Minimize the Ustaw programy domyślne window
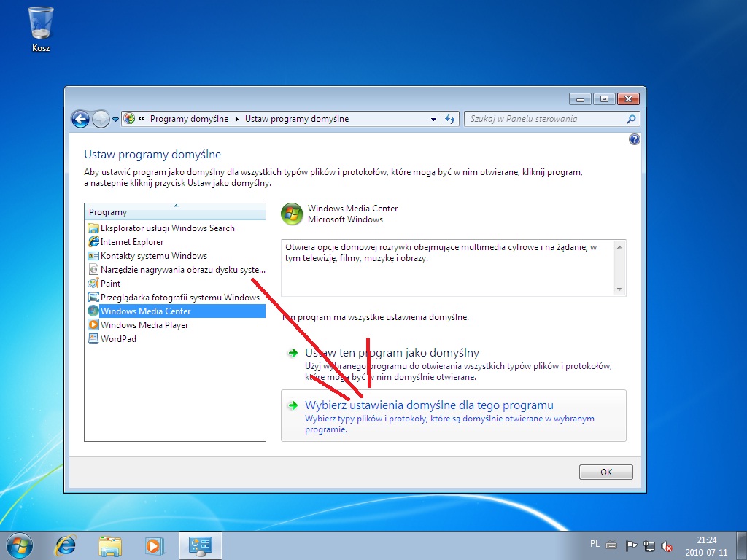 tap(580, 99)
